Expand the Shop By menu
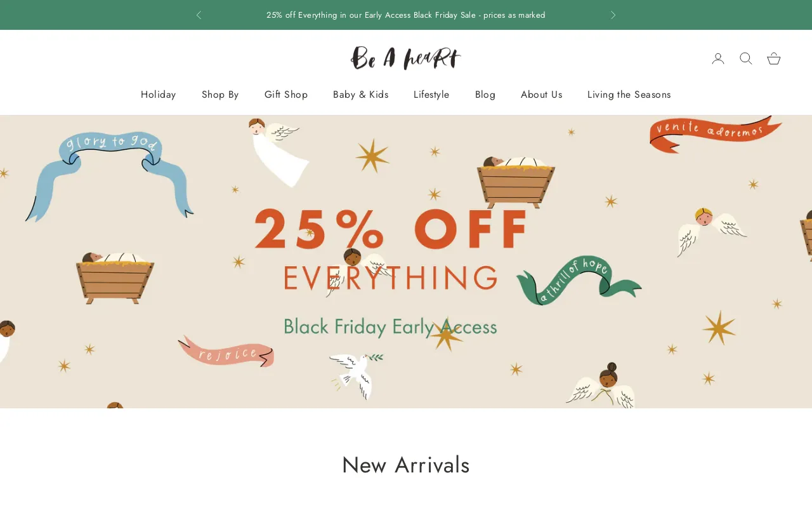The image size is (812, 508). coord(220,95)
